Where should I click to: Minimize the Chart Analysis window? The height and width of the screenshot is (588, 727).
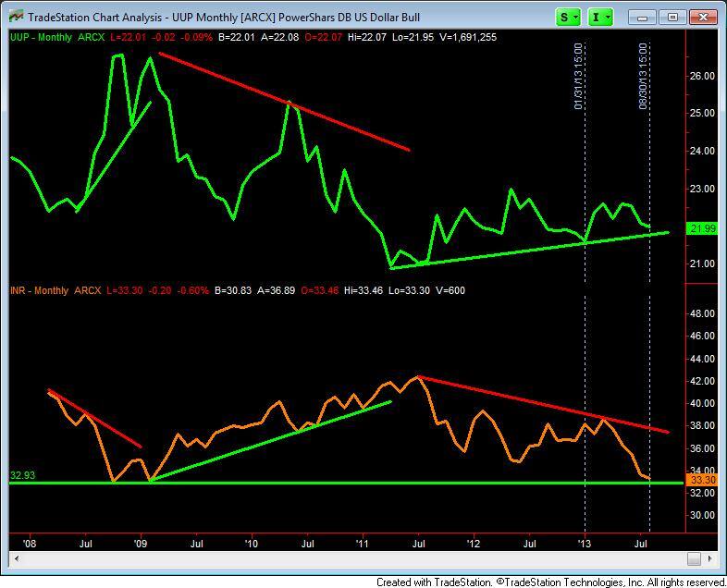[646, 17]
